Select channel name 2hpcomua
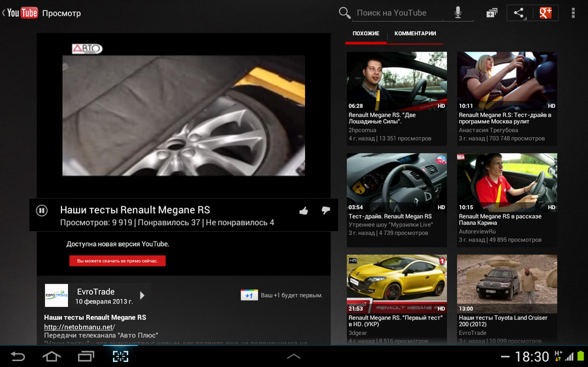The image size is (588, 367). pos(362,130)
